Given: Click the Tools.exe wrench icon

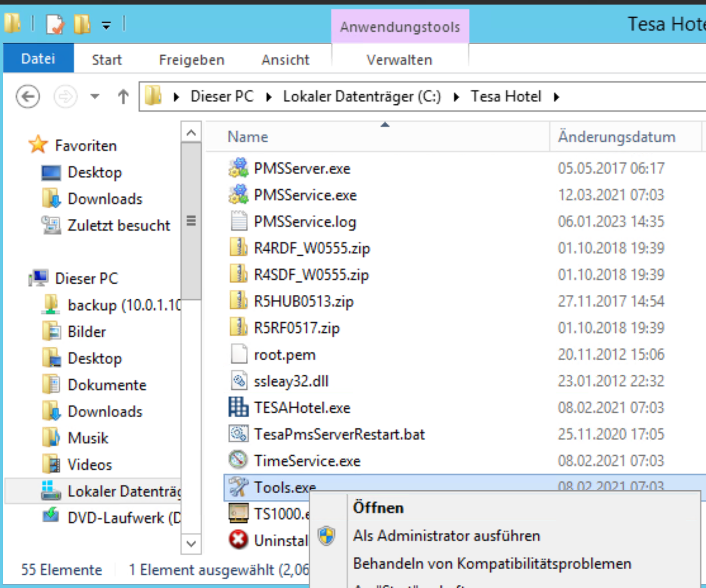Looking at the screenshot, I should coord(238,487).
